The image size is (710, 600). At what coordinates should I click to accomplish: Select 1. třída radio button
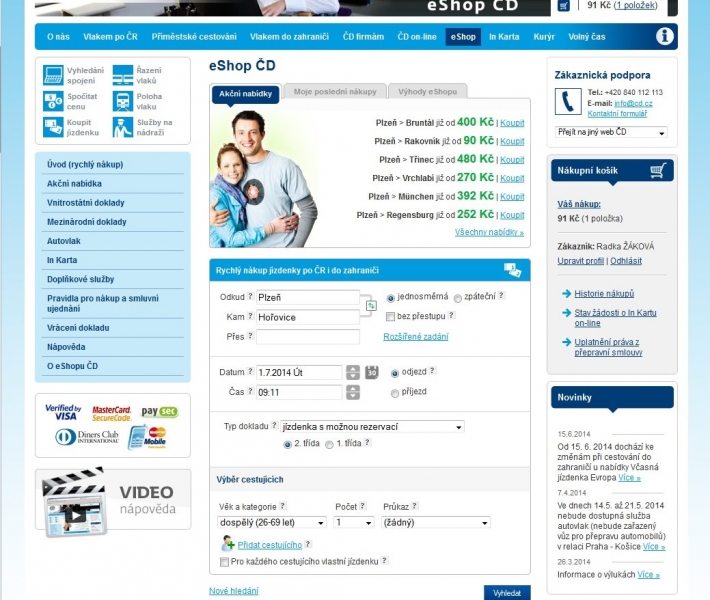[330, 445]
